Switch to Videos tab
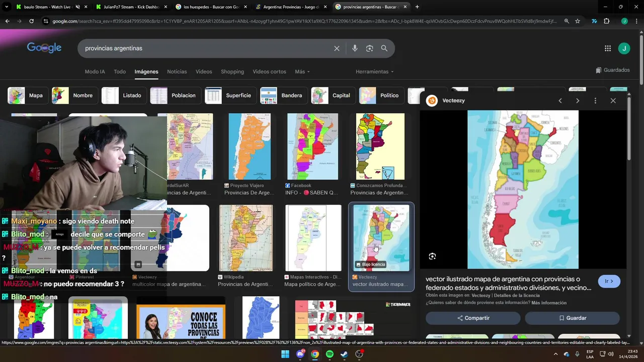The image size is (644, 362). [204, 71]
